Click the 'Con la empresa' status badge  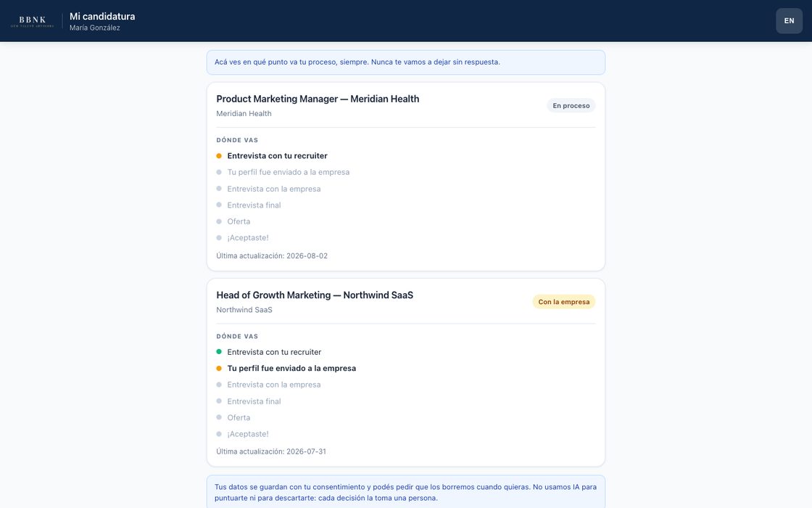click(x=563, y=302)
